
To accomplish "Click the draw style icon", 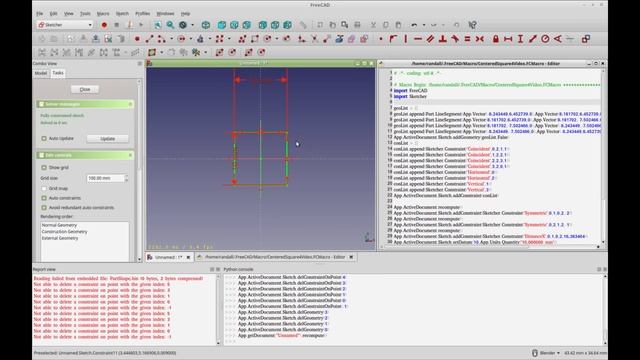I will tap(183, 25).
